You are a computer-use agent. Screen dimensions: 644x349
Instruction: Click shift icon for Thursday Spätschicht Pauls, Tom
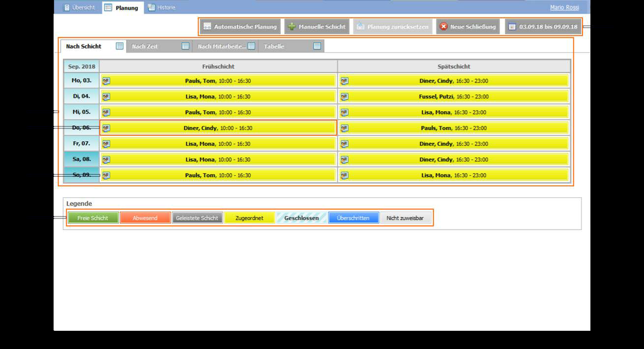click(x=344, y=128)
